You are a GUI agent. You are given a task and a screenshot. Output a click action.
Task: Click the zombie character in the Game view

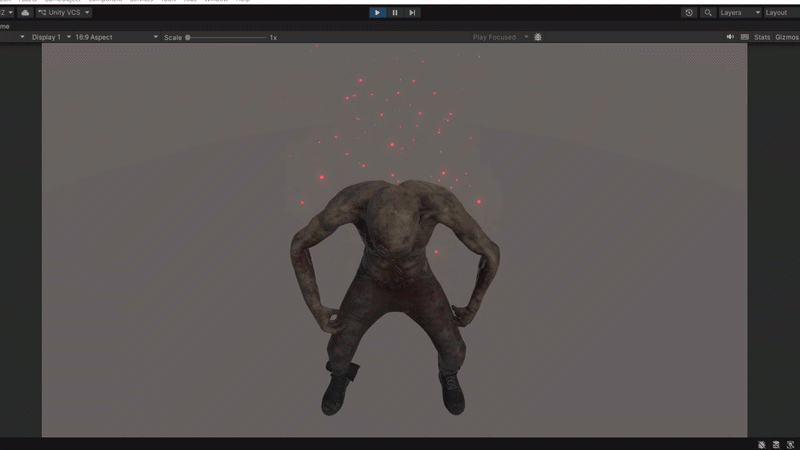[394, 296]
